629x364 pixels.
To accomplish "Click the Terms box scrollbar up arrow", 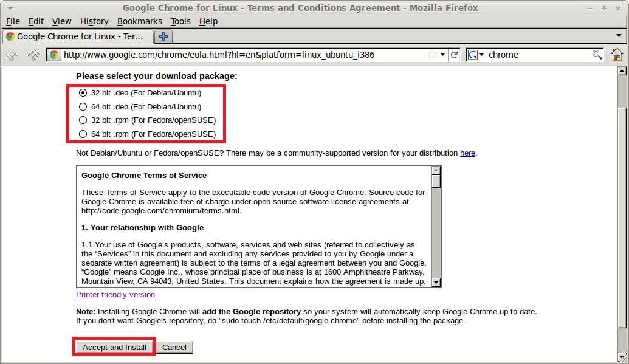I will (436, 171).
